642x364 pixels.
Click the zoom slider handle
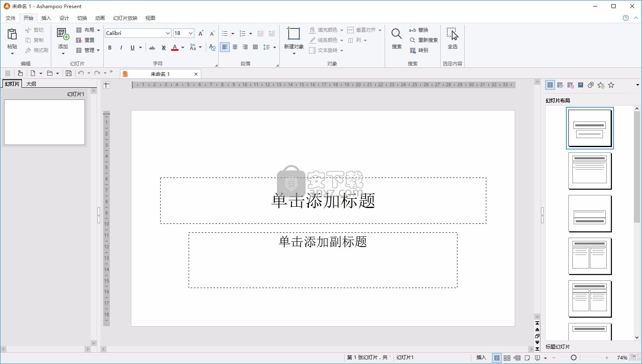[x=574, y=358]
